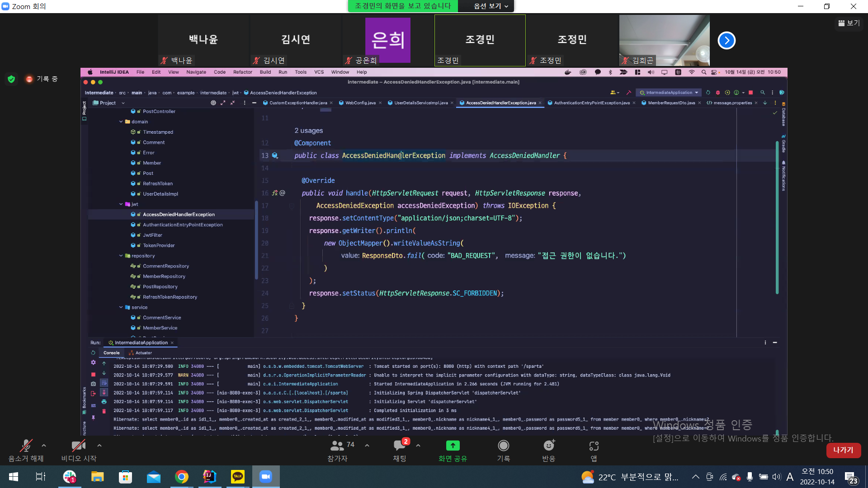Open the chat panel icon
868x488 pixels.
click(400, 446)
